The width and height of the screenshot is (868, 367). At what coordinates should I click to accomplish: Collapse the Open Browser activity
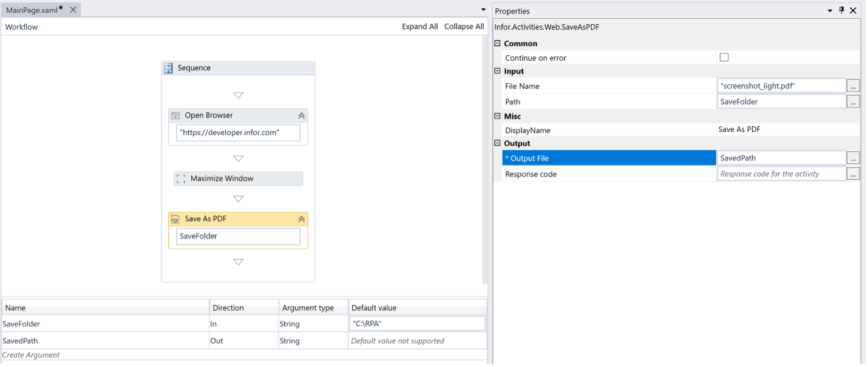[x=301, y=115]
